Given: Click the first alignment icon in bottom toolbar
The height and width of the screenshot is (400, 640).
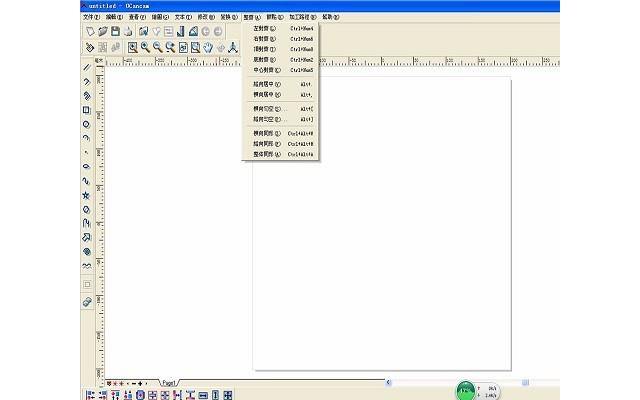Looking at the screenshot, I should [x=91, y=395].
